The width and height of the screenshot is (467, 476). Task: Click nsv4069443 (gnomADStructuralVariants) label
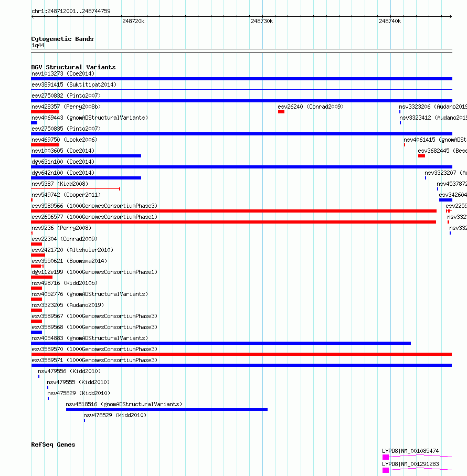[90, 118]
